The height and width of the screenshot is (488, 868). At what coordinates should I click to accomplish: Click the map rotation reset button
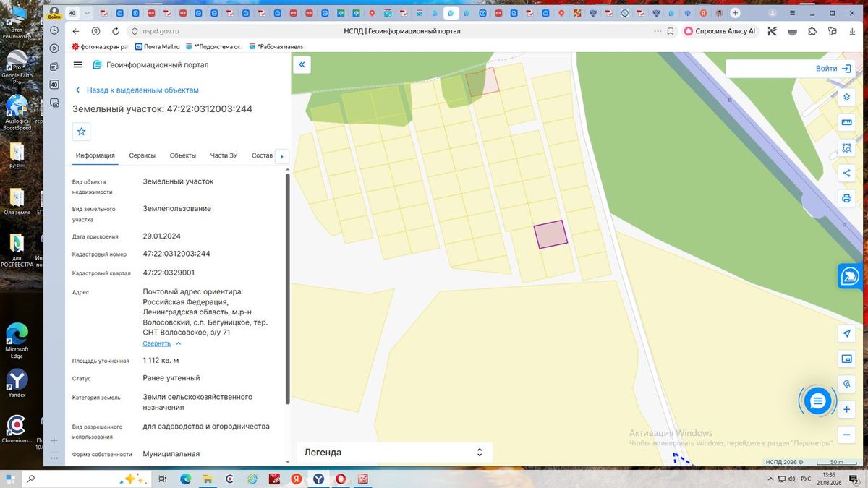(847, 385)
